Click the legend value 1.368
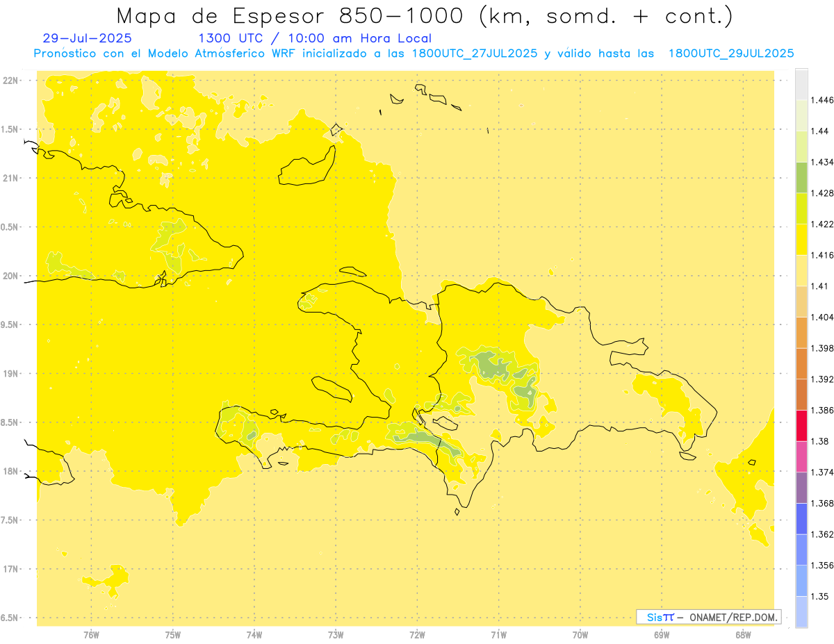 pyautogui.click(x=823, y=503)
